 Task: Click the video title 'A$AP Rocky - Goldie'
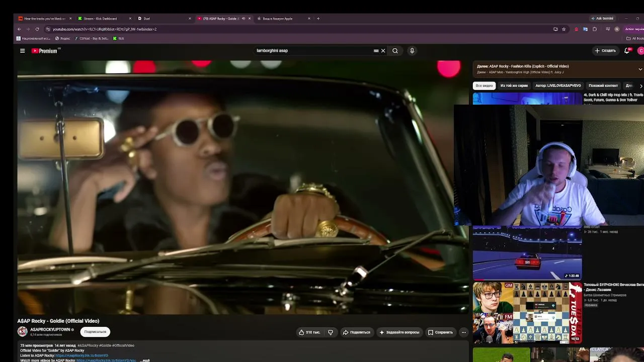point(58,321)
